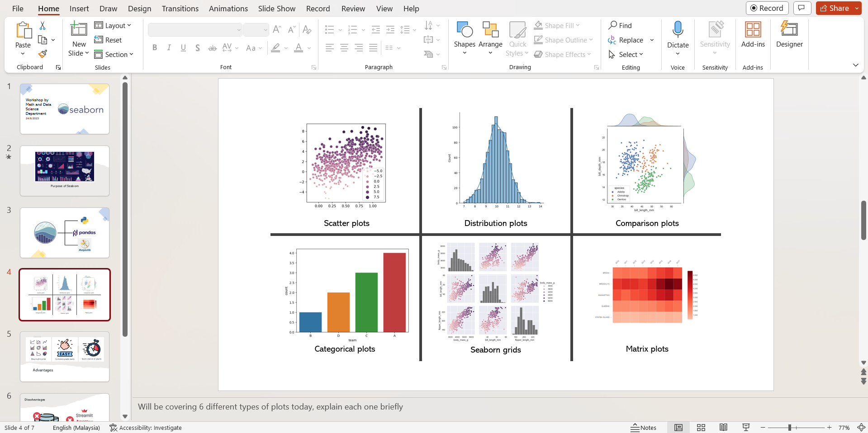The image size is (868, 433).
Task: Open the Animations tab
Action: (228, 9)
